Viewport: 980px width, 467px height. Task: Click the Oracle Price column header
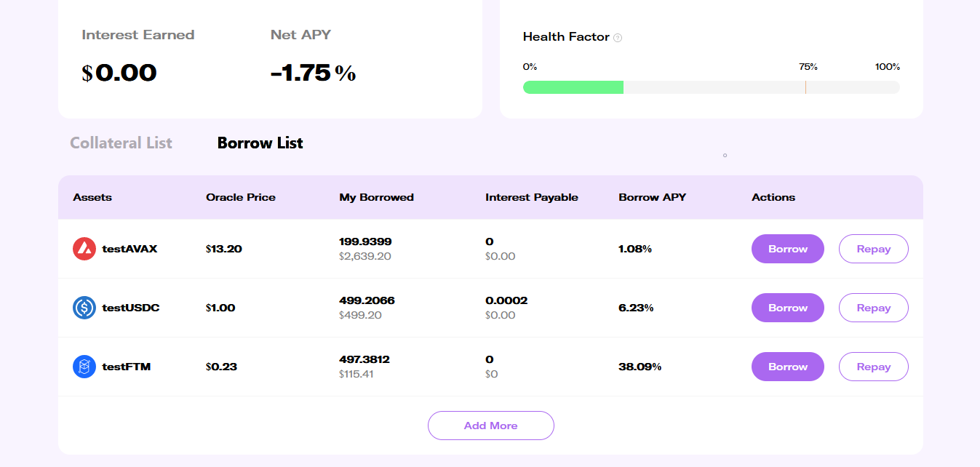(241, 197)
